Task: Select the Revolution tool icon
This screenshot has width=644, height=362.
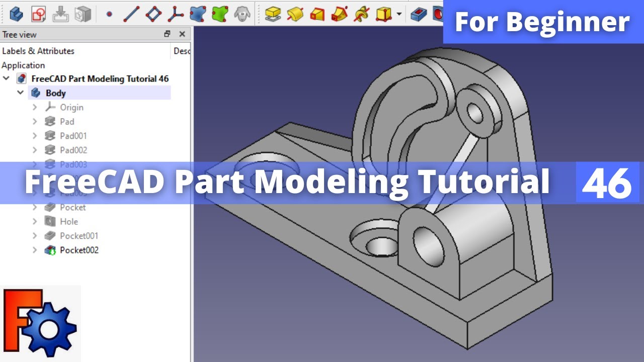Action: pos(295,14)
